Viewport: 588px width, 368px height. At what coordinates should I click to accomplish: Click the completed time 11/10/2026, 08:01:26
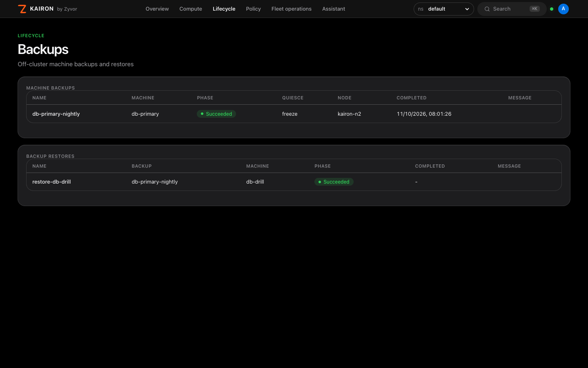[424, 114]
